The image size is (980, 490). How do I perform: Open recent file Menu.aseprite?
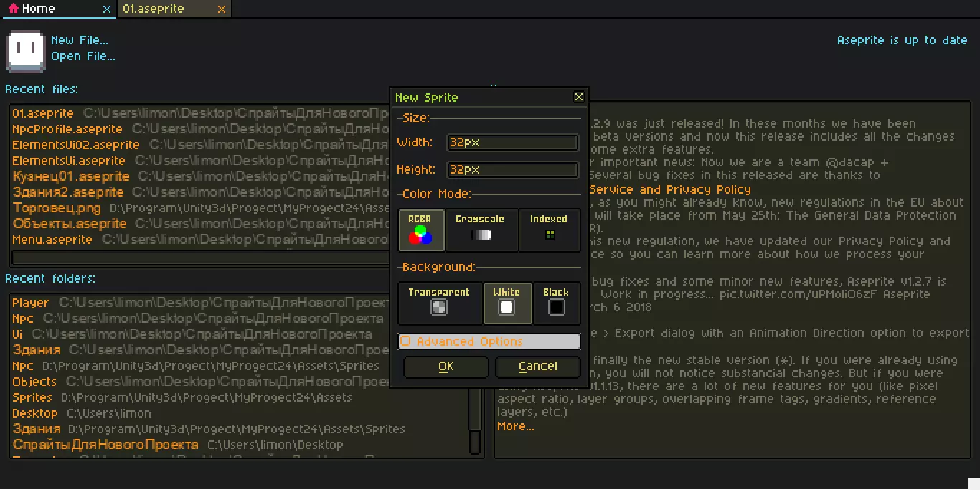coord(201,240)
